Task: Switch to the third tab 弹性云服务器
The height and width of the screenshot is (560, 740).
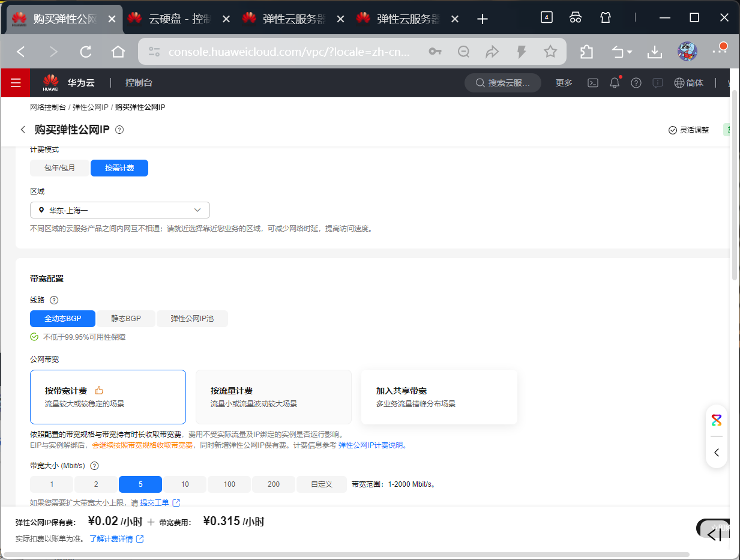Action: pyautogui.click(x=293, y=19)
